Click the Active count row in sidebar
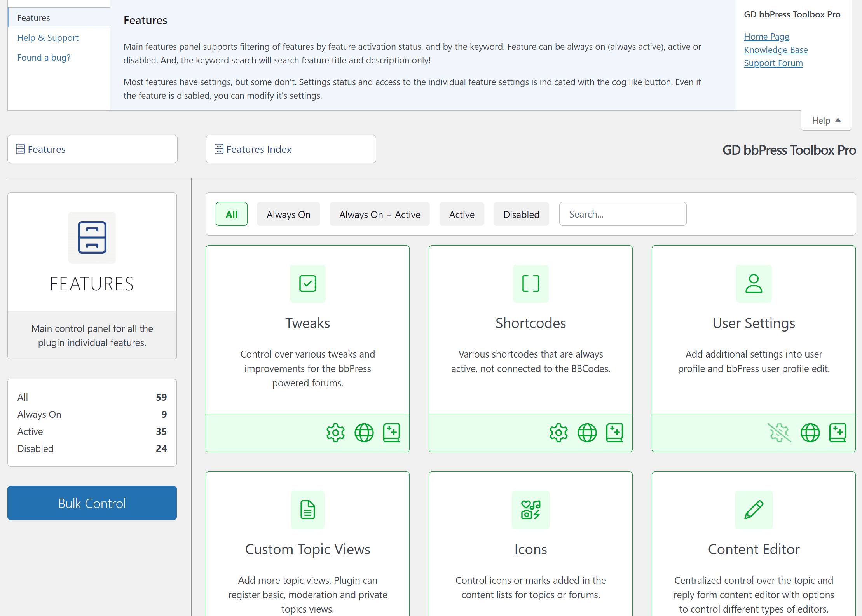862x616 pixels. point(92,431)
